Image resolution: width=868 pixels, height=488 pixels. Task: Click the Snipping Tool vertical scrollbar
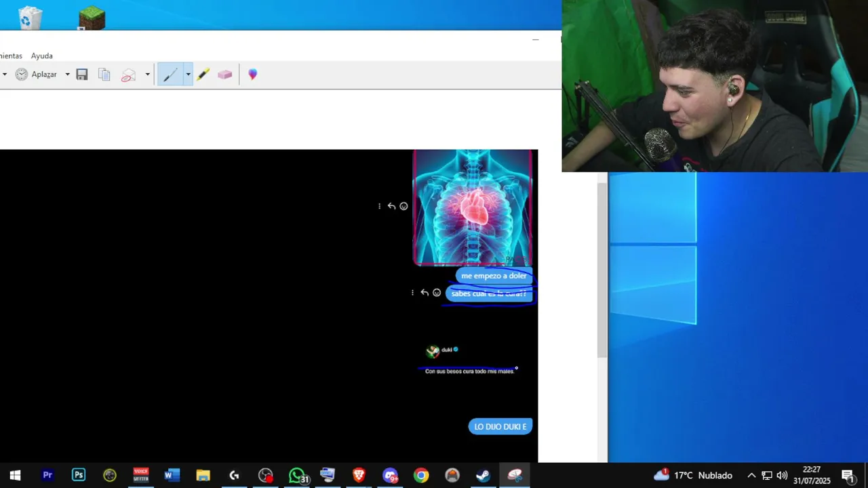tap(602, 271)
